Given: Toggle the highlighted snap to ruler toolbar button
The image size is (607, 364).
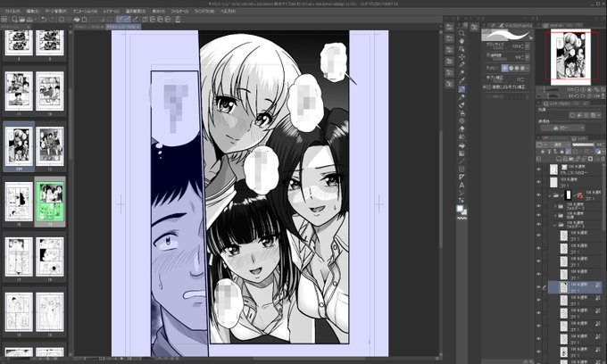Looking at the screenshot, I should [x=120, y=19].
